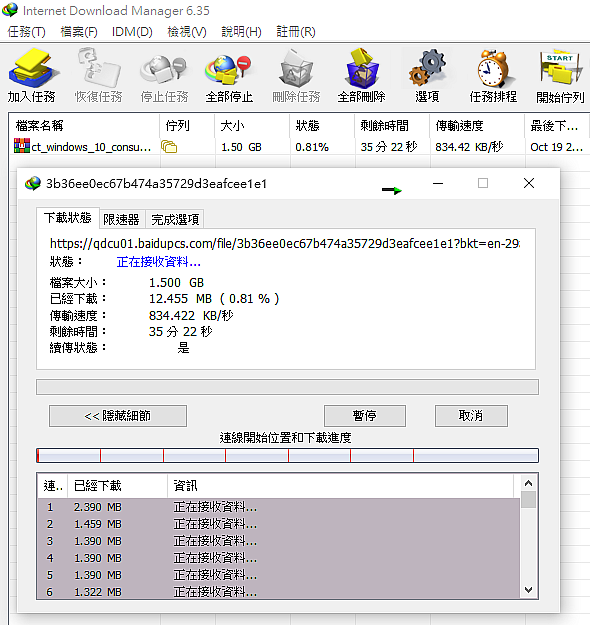Click 834.42 KB/秒 speed cell in list

[x=469, y=147]
